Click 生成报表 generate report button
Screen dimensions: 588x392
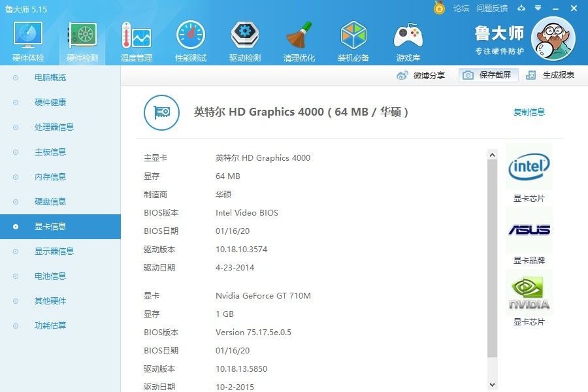[550, 75]
